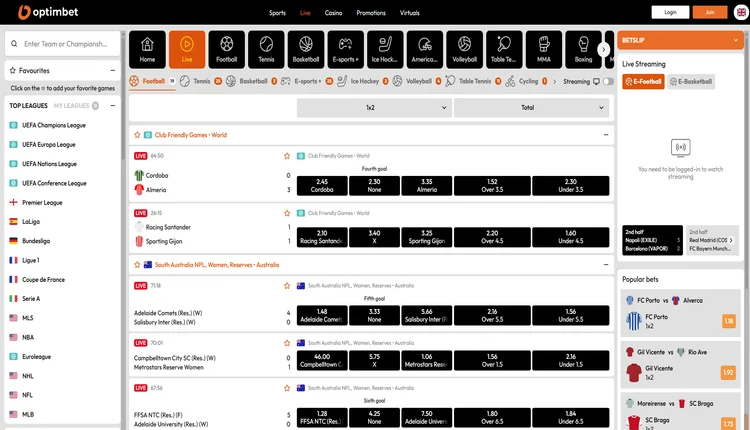This screenshot has height=430, width=750.
Task: Bet 3.40 on the Racing Santander draw
Action: pyautogui.click(x=374, y=237)
